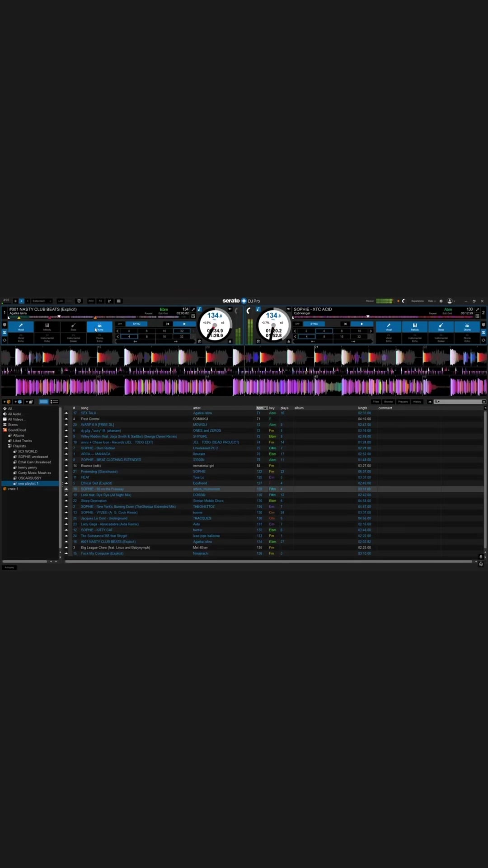Select crate 1 in the sidebar
This screenshot has height=868, width=488.
(x=13, y=489)
